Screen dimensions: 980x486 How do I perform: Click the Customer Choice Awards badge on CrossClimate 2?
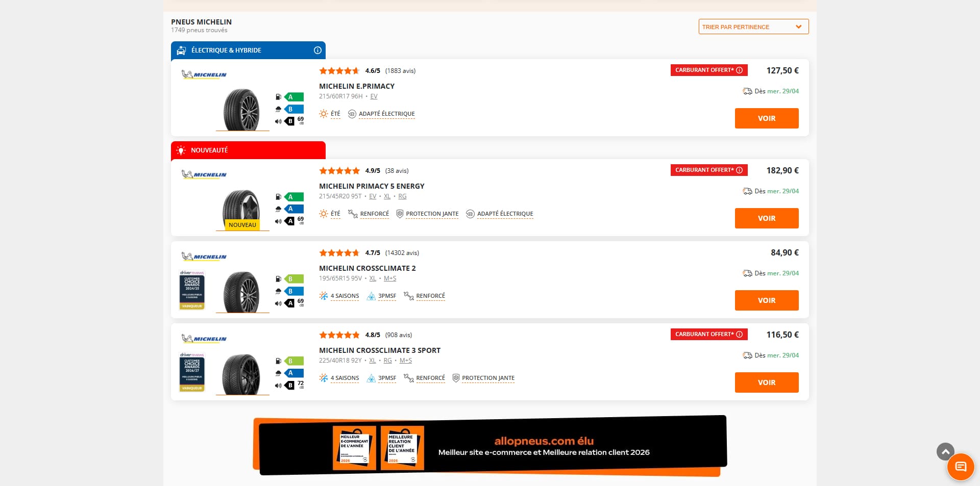(x=192, y=290)
